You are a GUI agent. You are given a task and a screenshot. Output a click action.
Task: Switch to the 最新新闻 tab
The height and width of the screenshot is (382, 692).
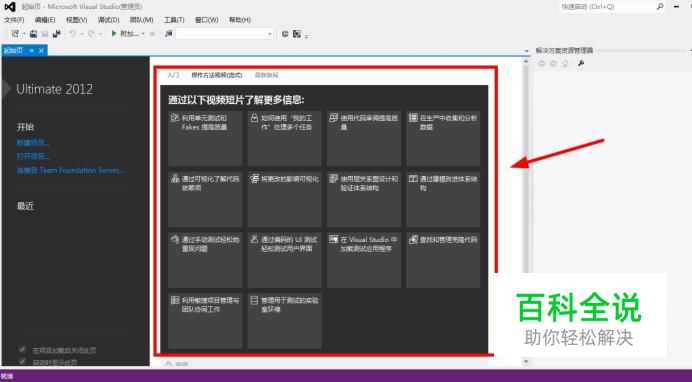point(267,75)
